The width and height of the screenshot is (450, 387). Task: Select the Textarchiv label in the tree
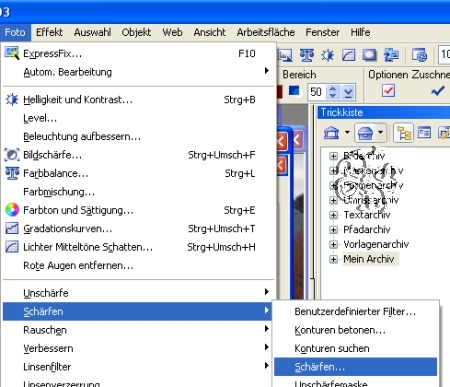pyautogui.click(x=367, y=215)
